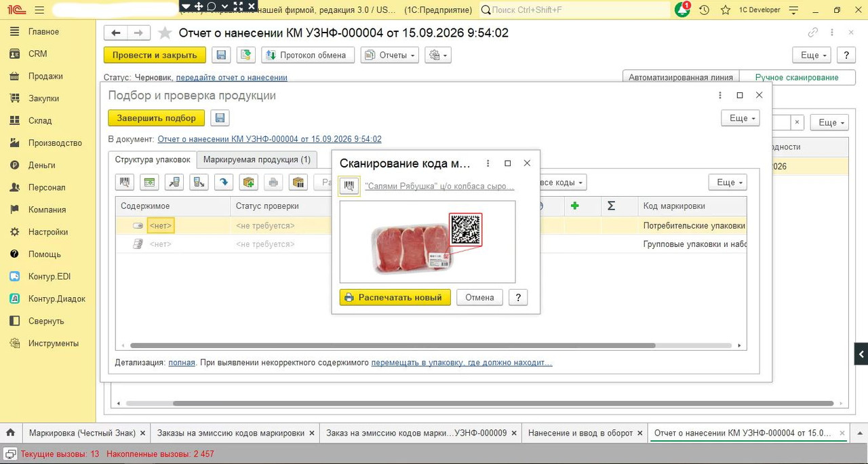Viewport: 868px width, 464px height.
Task: Switch to Структура упаковок tab
Action: [153, 159]
